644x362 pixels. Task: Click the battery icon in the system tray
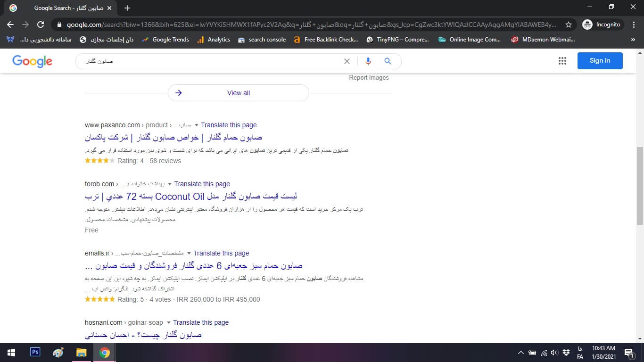532,353
